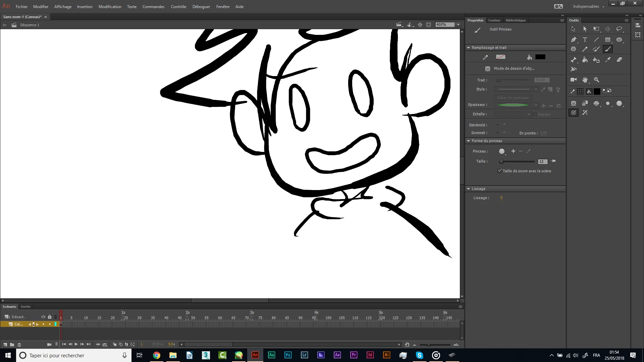Image resolution: width=644 pixels, height=362 pixels.
Task: Toggle layer visibility eye icon in timeline
Action: tap(43, 317)
